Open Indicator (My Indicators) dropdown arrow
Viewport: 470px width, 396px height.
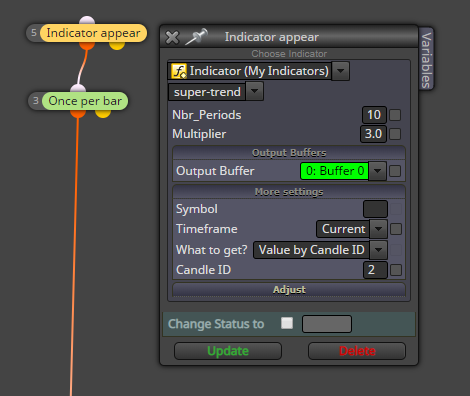point(340,71)
